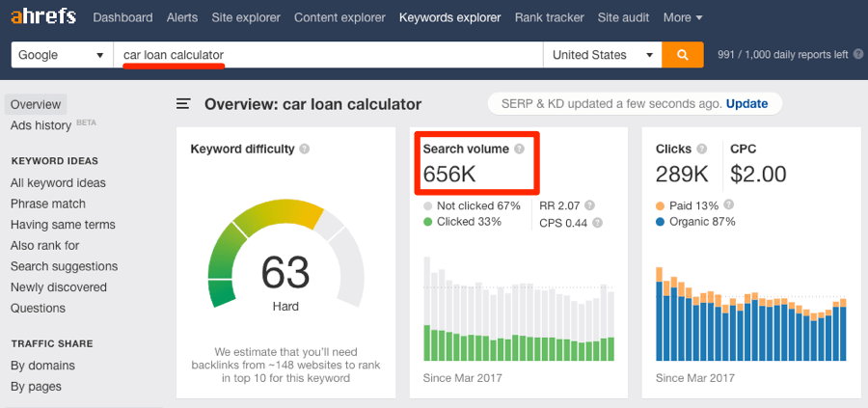The image size is (868, 408).
Task: Click help icon next to Search volume
Action: click(x=519, y=149)
